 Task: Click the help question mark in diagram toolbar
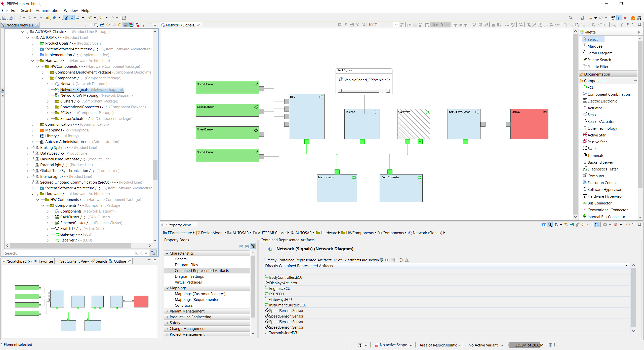[x=621, y=25]
